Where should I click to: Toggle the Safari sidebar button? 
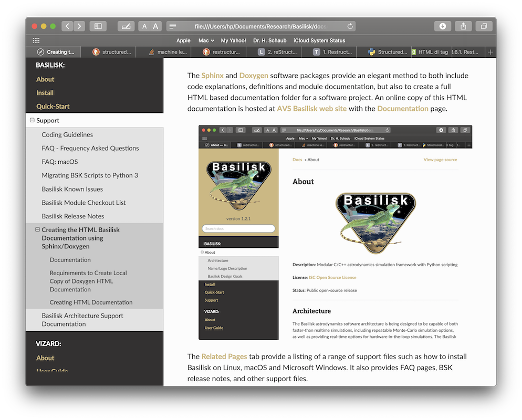click(x=98, y=26)
